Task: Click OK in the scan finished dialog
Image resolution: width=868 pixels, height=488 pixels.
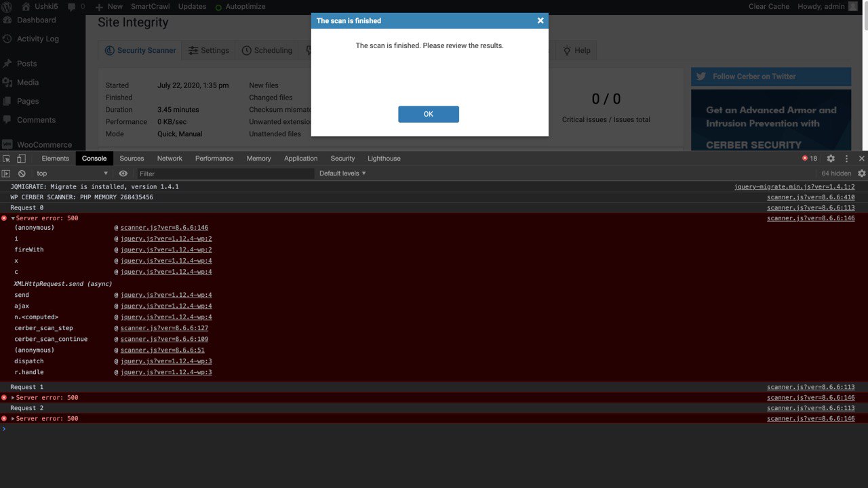Action: click(x=429, y=114)
